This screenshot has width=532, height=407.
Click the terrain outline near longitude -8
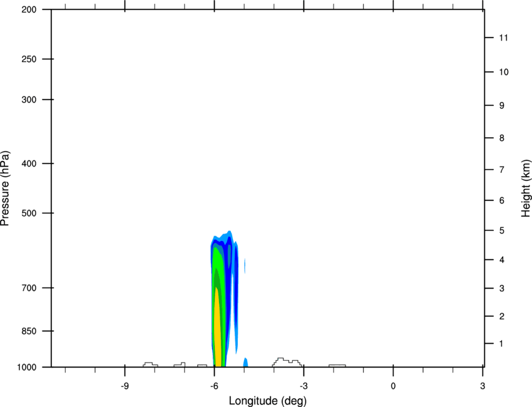[150, 364]
